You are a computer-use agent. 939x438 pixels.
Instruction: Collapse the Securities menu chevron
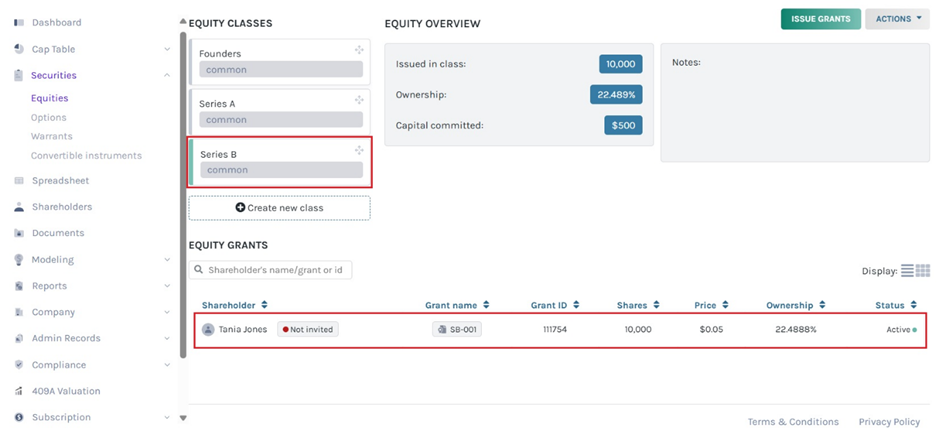(167, 75)
